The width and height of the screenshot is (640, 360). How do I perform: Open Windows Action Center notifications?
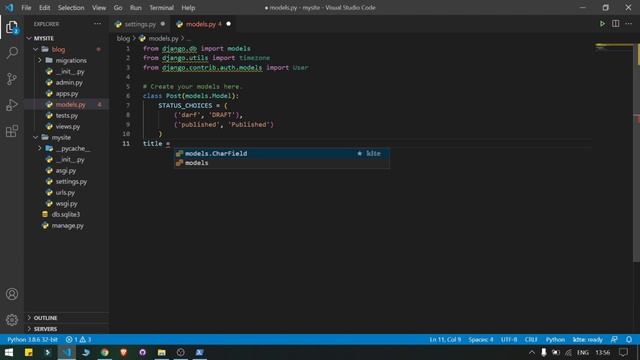tap(623, 352)
